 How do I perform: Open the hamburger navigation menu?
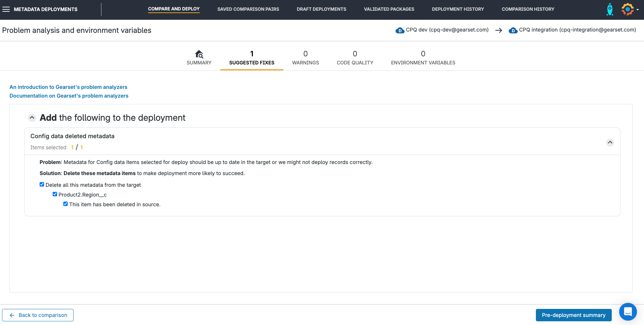pyautogui.click(x=6, y=9)
